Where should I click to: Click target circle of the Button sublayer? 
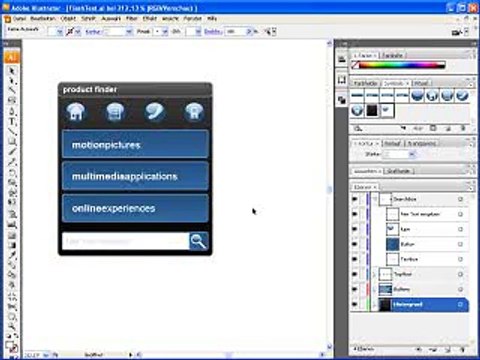coord(460,244)
